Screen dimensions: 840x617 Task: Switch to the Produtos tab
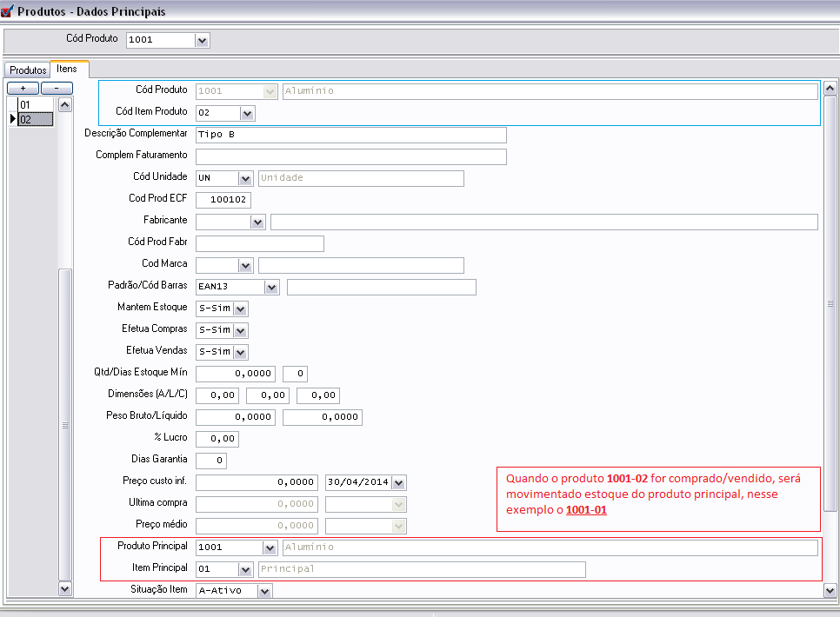(x=28, y=70)
